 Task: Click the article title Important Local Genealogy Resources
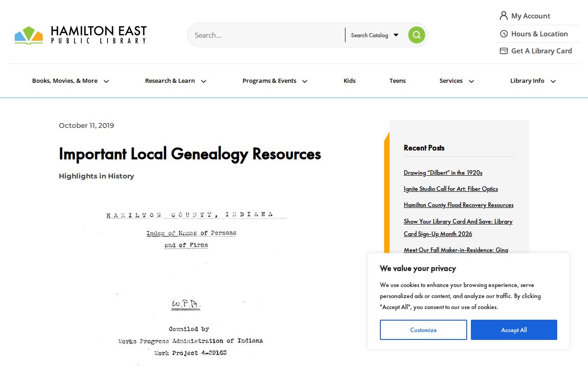(x=190, y=154)
